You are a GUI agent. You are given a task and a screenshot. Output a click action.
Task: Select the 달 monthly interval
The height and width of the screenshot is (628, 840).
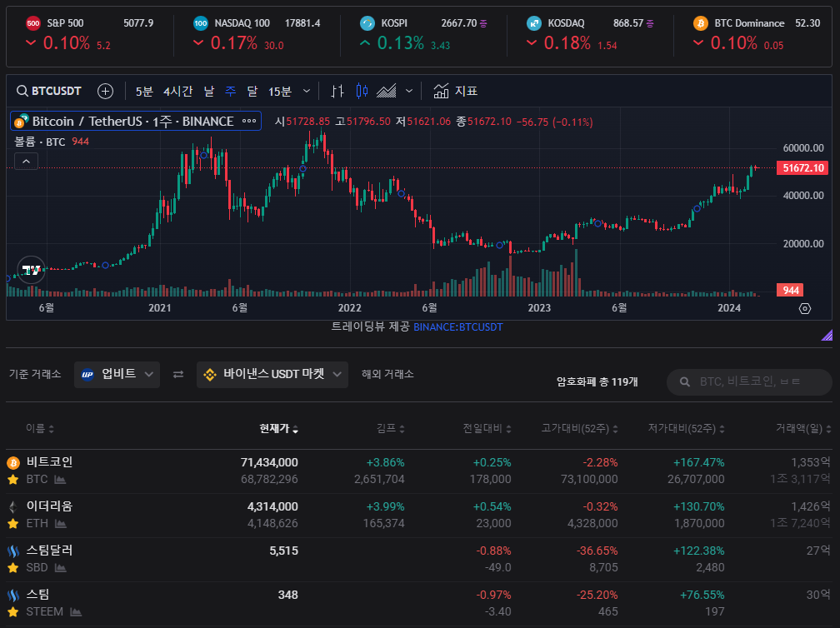(252, 91)
